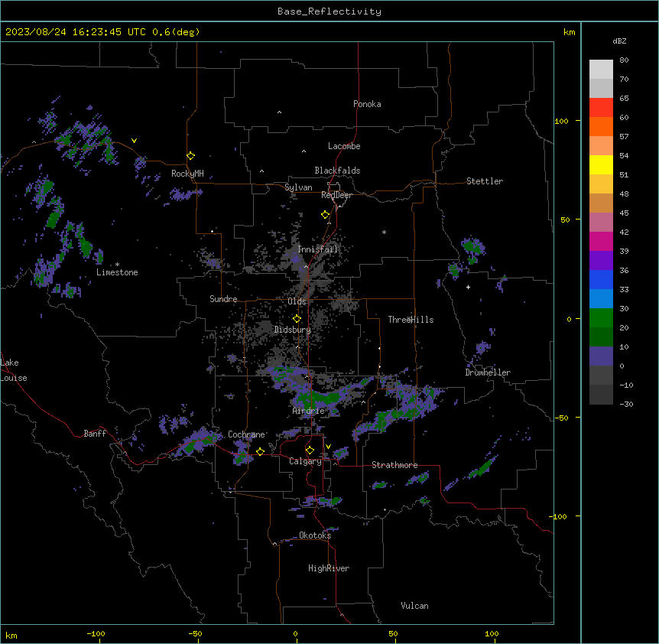Image resolution: width=659 pixels, height=644 pixels.
Task: Click the white asterisk marker above Limestone
Action: click(x=117, y=265)
